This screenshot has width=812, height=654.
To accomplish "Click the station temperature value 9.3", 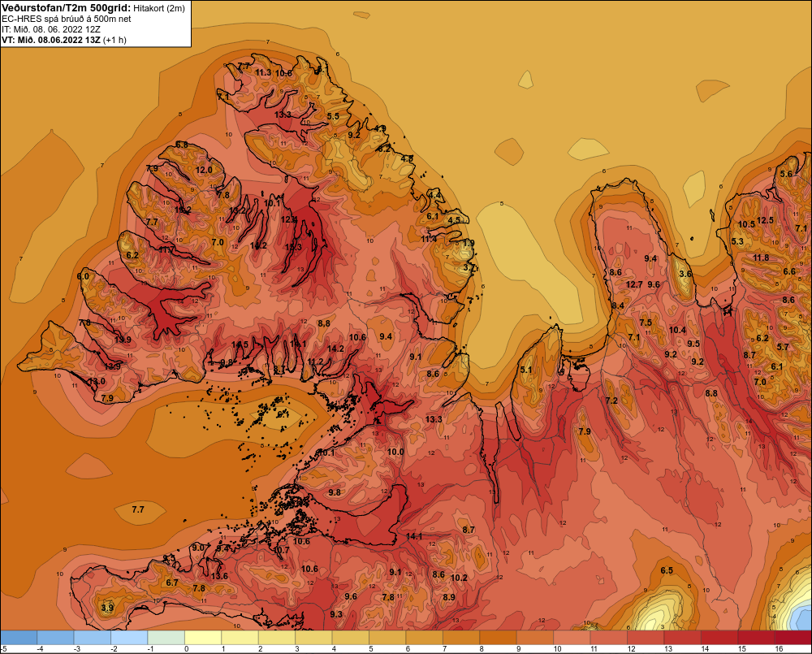I will click(336, 614).
